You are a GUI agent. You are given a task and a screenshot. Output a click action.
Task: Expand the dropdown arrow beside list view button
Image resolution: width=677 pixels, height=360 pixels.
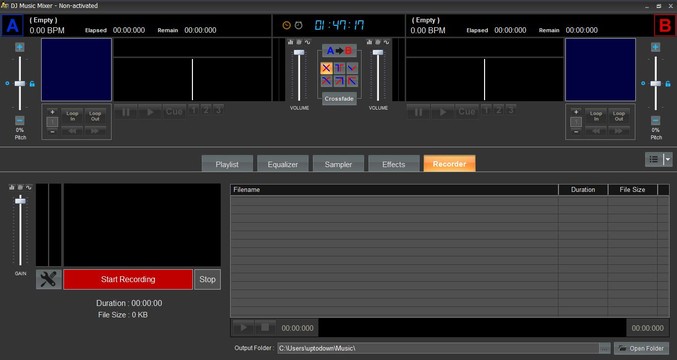pyautogui.click(x=668, y=159)
